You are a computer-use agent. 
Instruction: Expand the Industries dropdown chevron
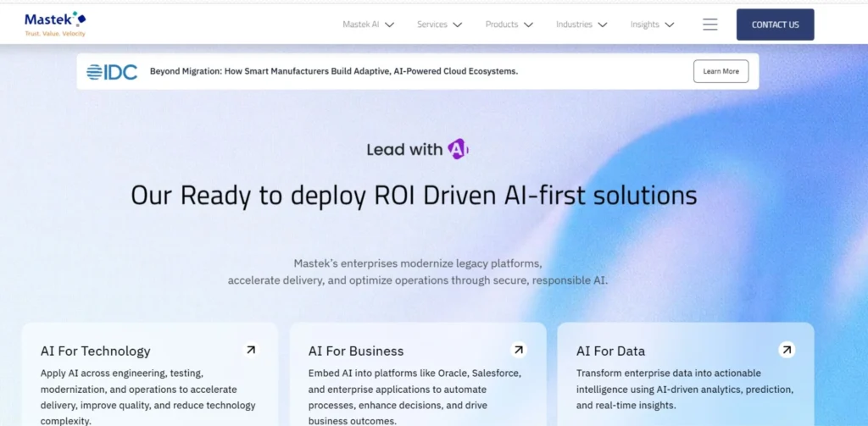(x=603, y=25)
